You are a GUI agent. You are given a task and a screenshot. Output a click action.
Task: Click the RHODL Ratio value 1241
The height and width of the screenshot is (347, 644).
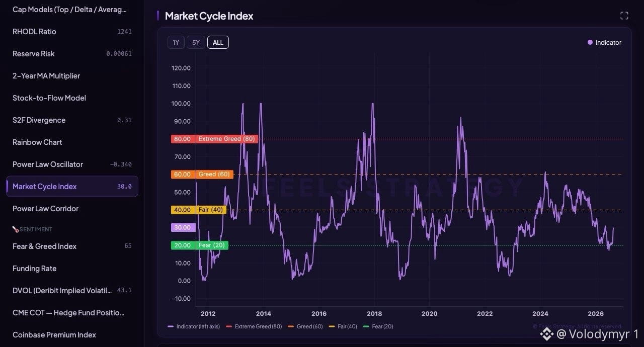(x=124, y=32)
